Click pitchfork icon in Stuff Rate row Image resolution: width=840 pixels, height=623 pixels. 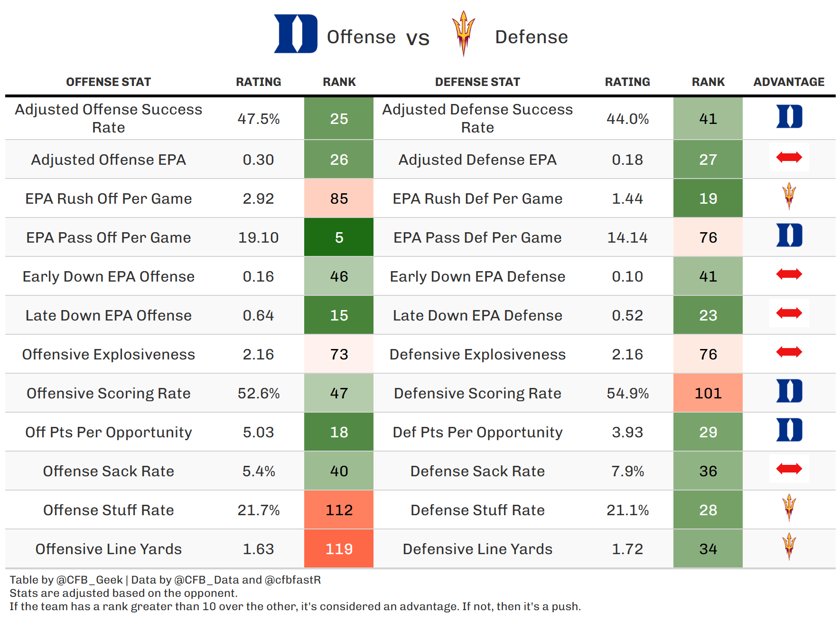pyautogui.click(x=789, y=507)
